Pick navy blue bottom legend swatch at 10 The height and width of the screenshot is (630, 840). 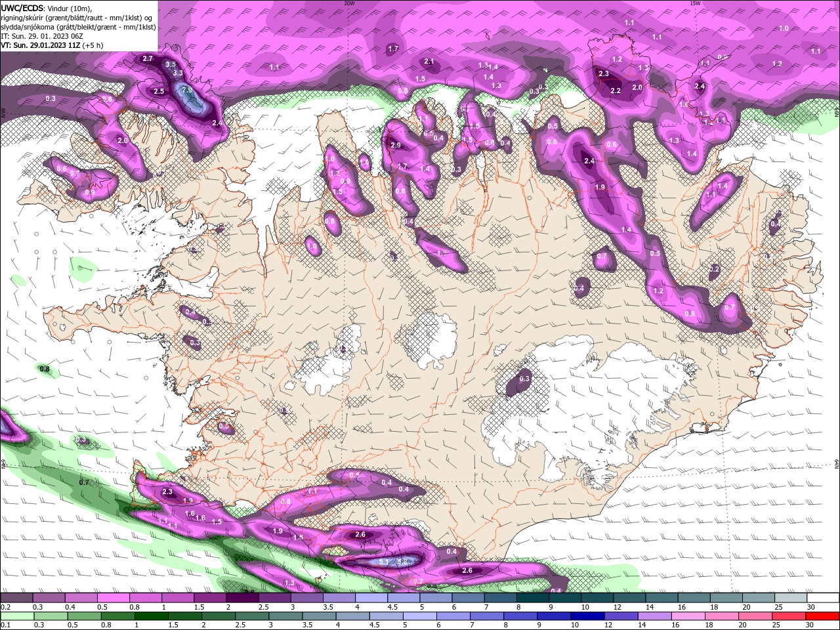[x=586, y=616]
